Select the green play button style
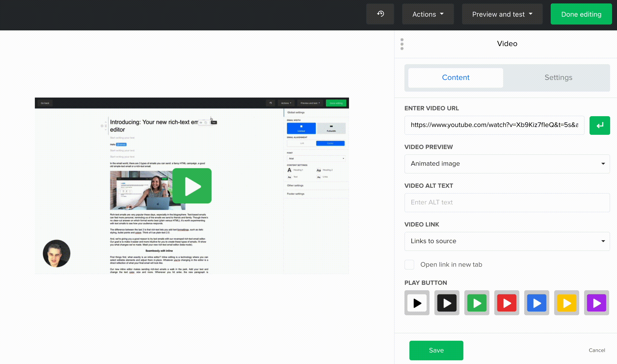 point(477,303)
